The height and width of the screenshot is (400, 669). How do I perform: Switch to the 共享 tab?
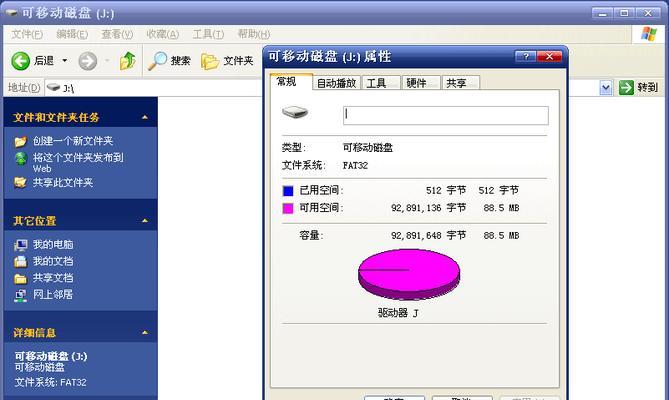(461, 83)
